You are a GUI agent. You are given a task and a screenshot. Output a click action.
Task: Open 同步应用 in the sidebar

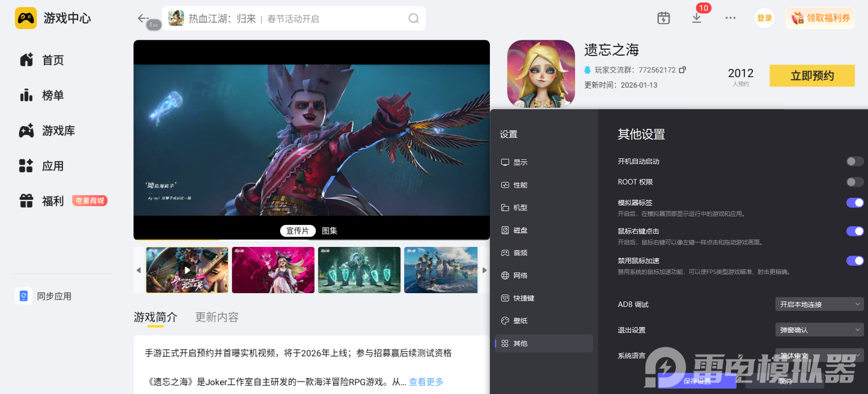pos(43,296)
